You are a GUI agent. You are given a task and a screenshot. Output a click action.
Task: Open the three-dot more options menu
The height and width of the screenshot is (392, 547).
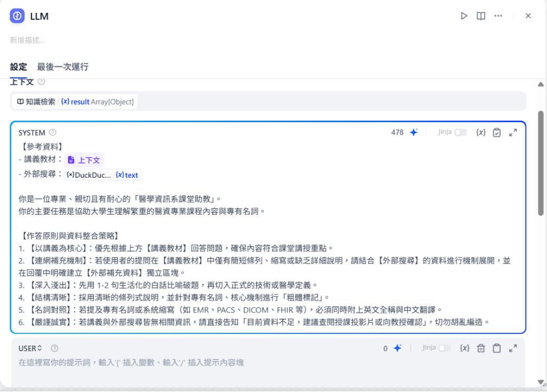point(498,16)
